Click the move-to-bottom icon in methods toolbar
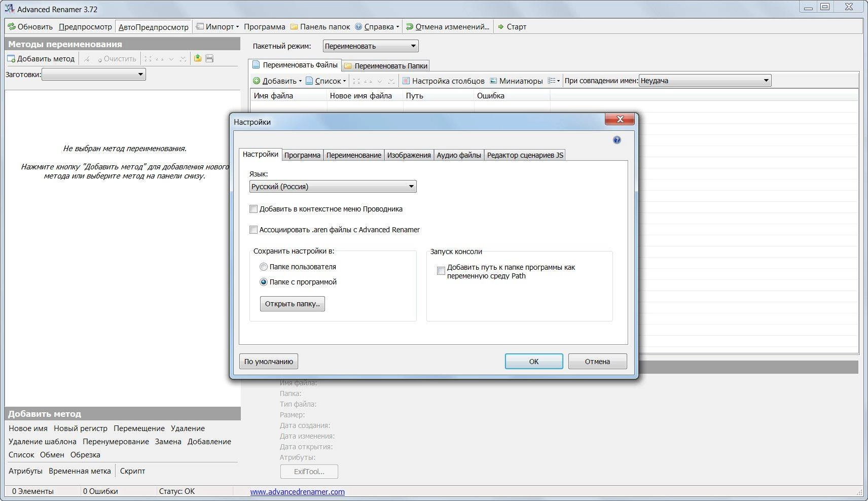Image resolution: width=868 pixels, height=501 pixels. click(183, 59)
